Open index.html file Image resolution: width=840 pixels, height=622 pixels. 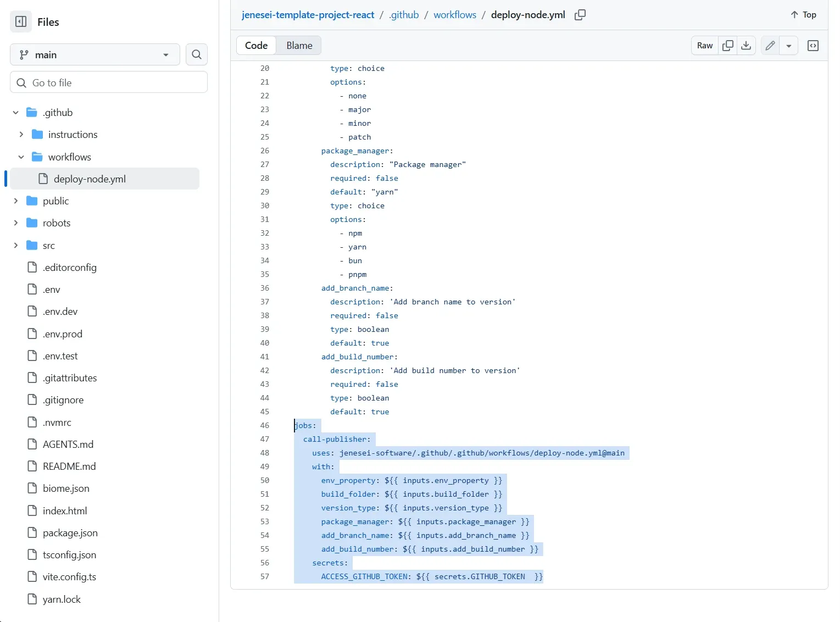coord(65,511)
